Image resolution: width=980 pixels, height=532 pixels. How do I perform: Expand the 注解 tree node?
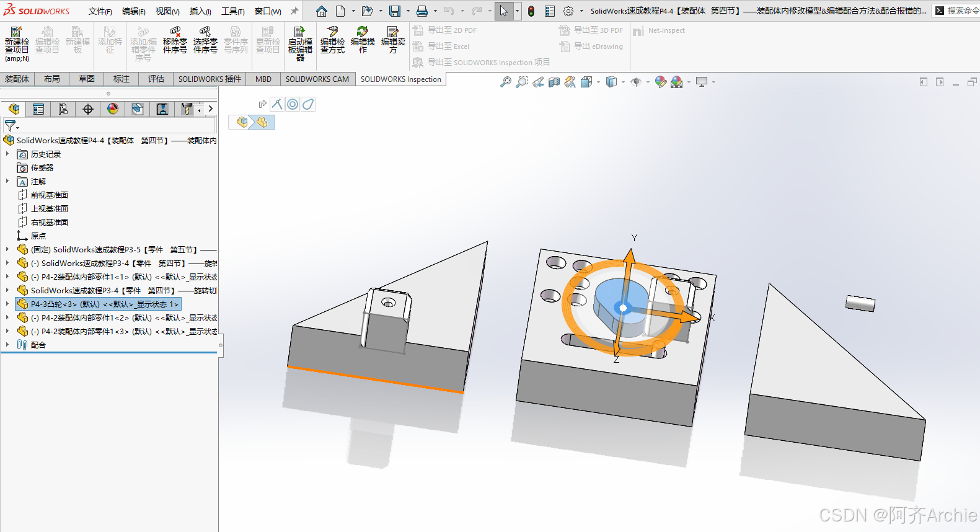tap(7, 181)
